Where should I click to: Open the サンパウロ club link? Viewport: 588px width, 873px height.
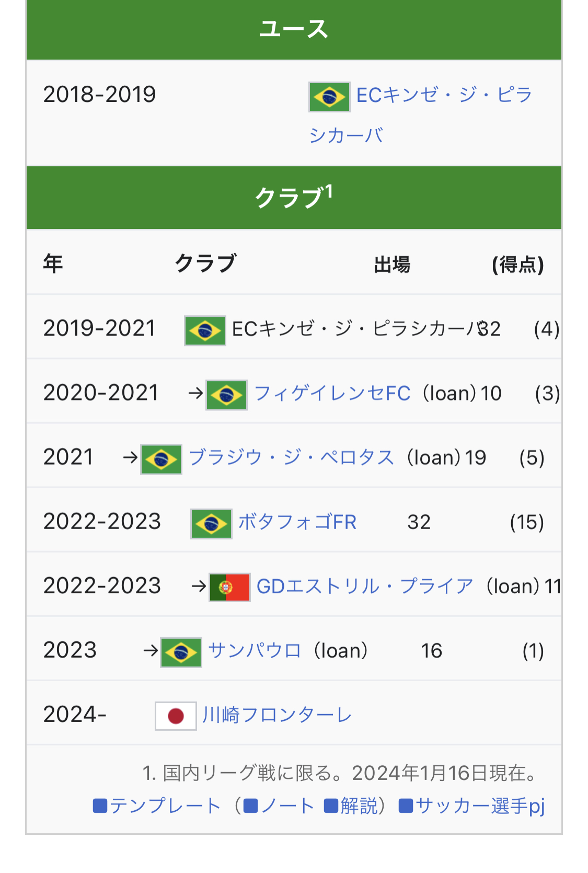(255, 650)
